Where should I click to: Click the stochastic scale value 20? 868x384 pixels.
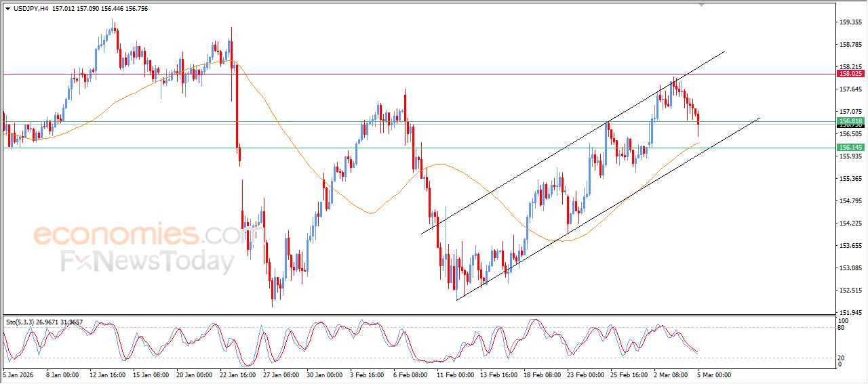843,358
